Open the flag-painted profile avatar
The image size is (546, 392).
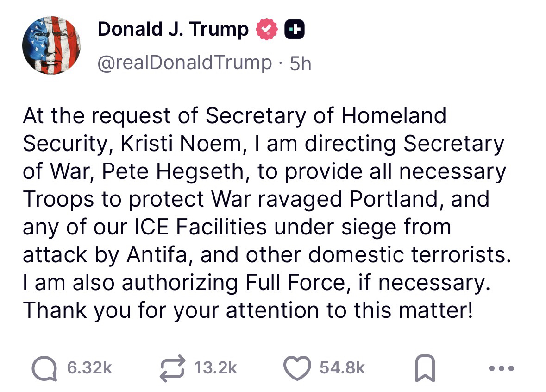51,45
